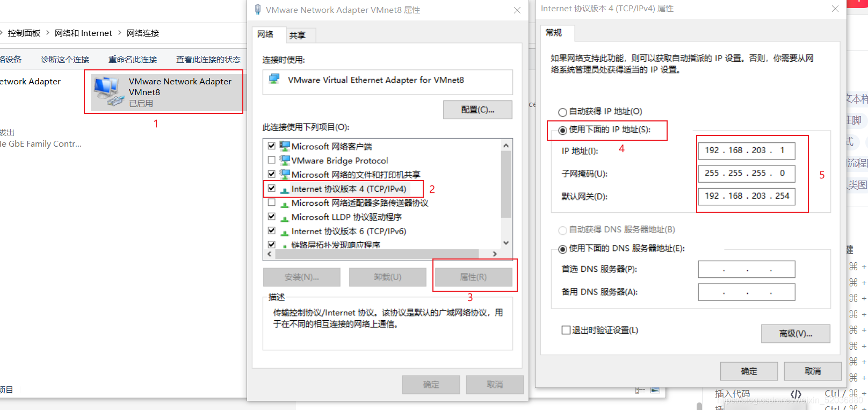This screenshot has width=868, height=410.
Task: Click the insert code icon at bottom right
Action: (796, 394)
